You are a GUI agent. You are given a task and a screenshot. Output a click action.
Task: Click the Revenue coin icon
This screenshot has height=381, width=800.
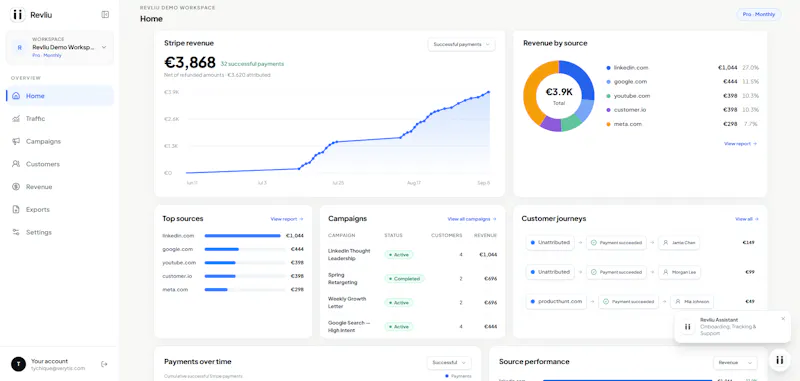coord(16,187)
